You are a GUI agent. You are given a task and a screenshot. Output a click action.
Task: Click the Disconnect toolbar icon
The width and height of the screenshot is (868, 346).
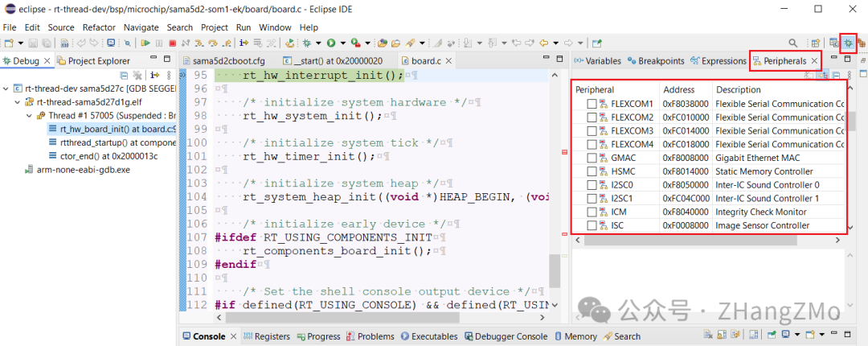coord(186,43)
